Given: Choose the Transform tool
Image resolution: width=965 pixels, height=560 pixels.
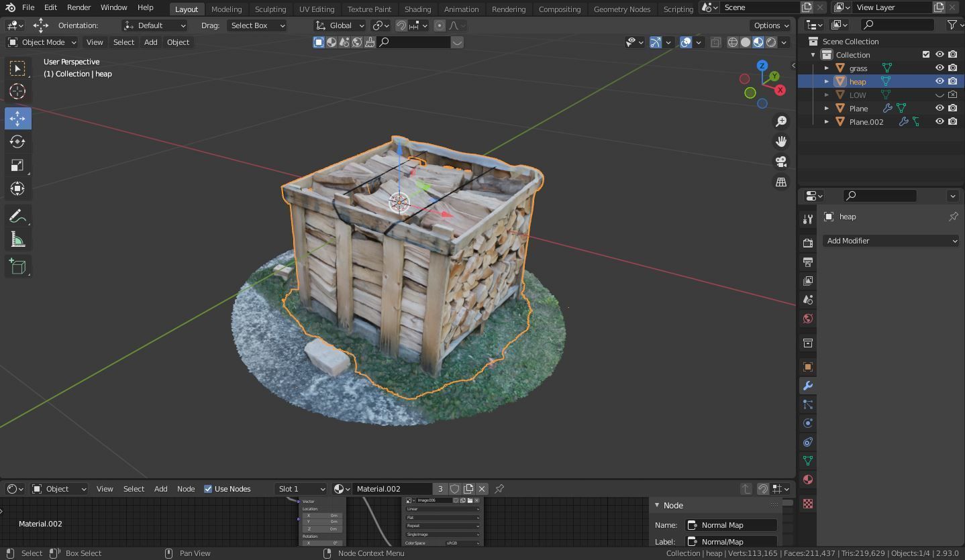Looking at the screenshot, I should [17, 188].
